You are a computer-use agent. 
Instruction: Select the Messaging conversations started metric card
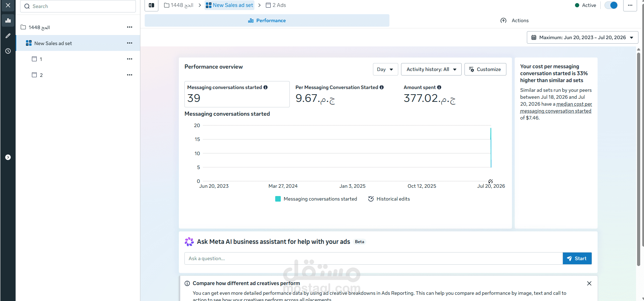pos(237,94)
